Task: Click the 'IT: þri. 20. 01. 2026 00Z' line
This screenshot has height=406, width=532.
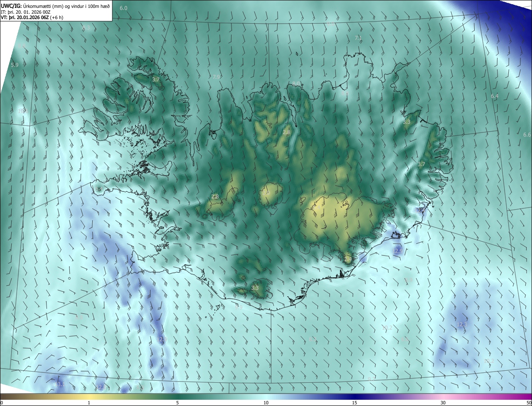Action: pyautogui.click(x=26, y=12)
